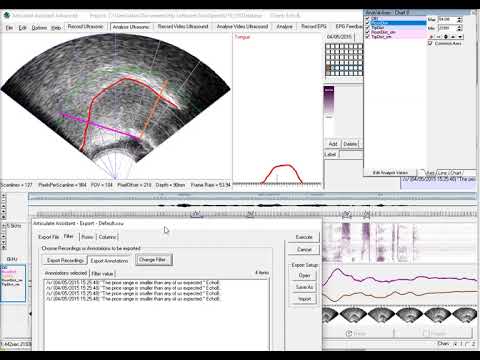Click inside the Min value field
This screenshot has height=360, width=480.
point(447,28)
